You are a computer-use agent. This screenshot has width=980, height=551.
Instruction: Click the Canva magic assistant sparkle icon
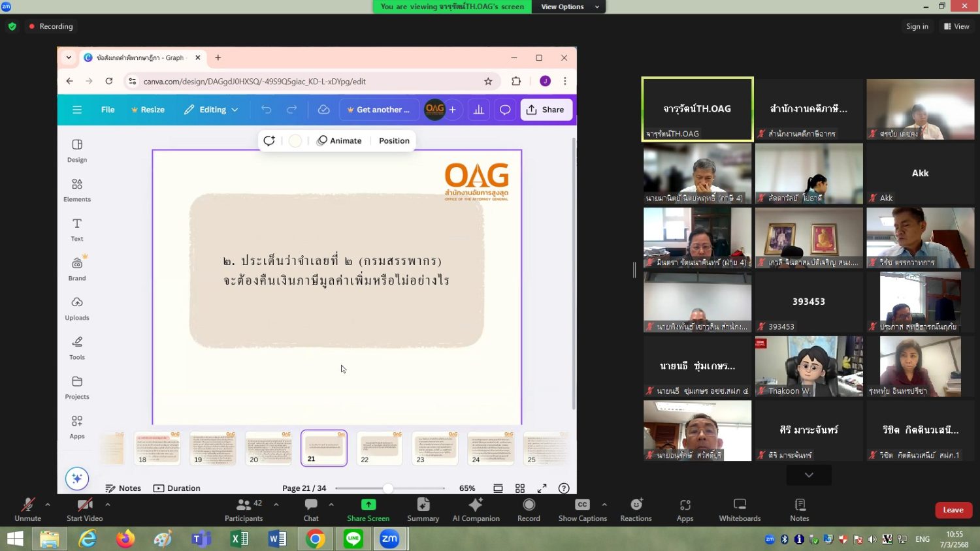[77, 479]
